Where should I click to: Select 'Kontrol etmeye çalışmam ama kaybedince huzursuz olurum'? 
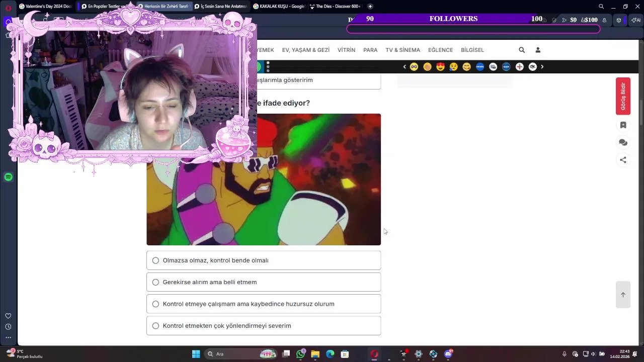tap(264, 304)
